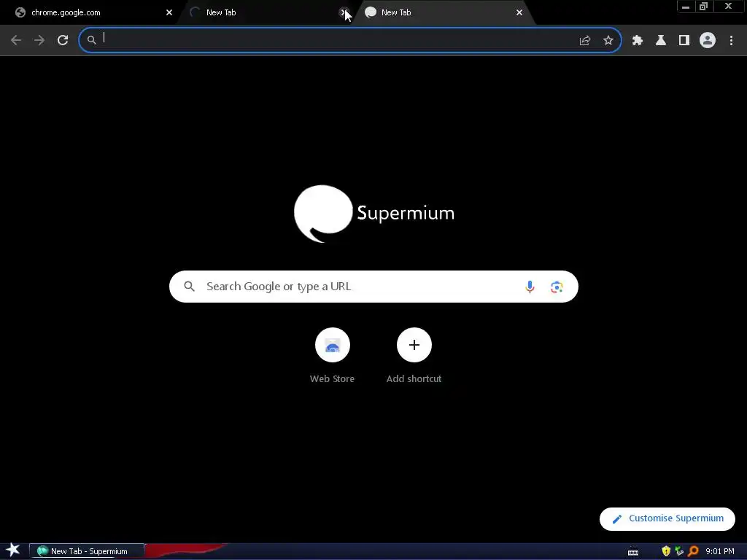Image resolution: width=747 pixels, height=560 pixels.
Task: Open the Extensions puzzle icon
Action: (638, 41)
